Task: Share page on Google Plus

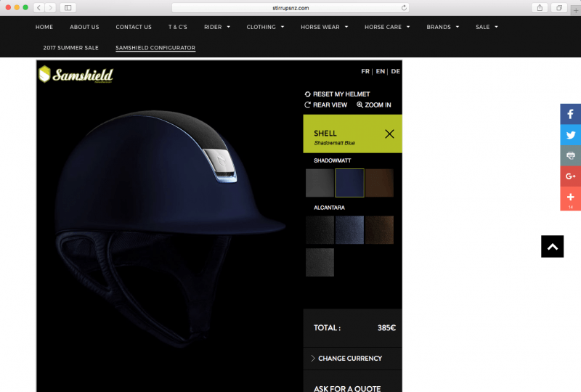Action: [571, 176]
